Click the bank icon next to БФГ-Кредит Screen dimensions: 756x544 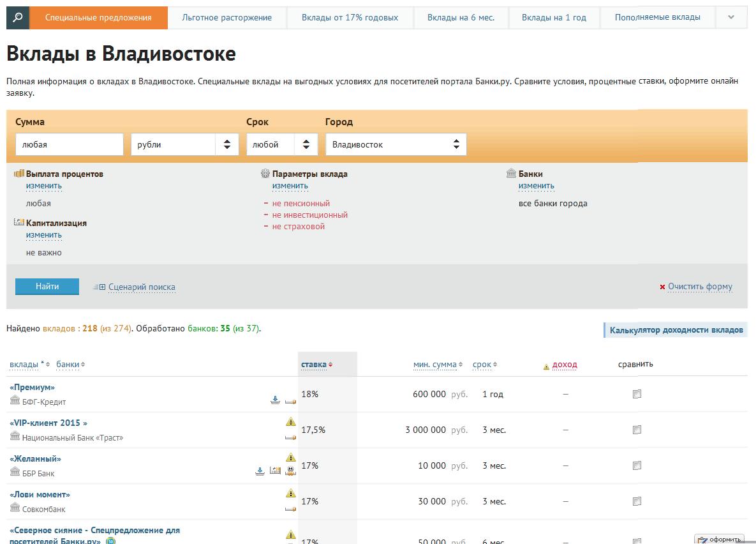[15, 400]
